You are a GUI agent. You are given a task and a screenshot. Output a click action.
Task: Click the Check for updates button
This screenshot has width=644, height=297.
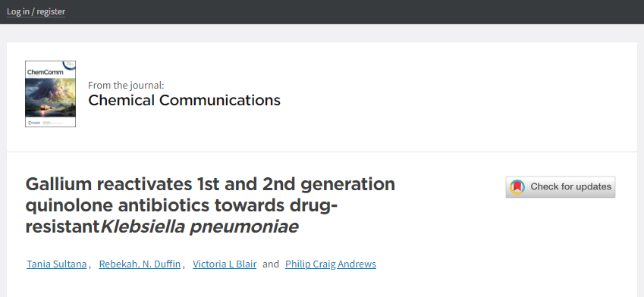(561, 187)
